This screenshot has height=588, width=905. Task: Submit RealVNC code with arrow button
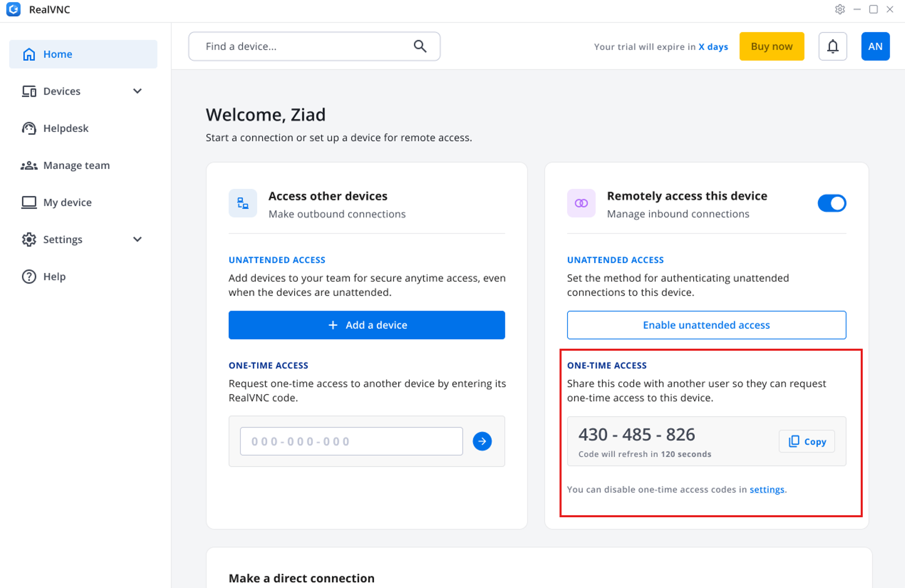click(482, 441)
